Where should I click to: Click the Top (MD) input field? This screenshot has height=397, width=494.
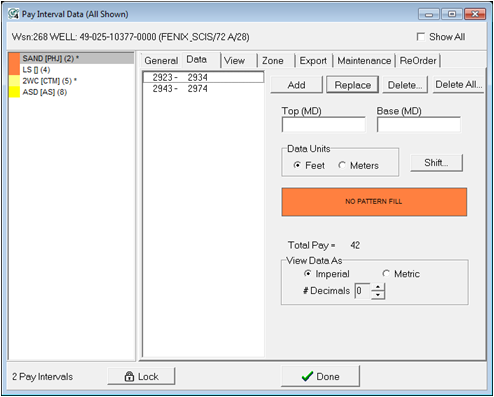tap(323, 124)
